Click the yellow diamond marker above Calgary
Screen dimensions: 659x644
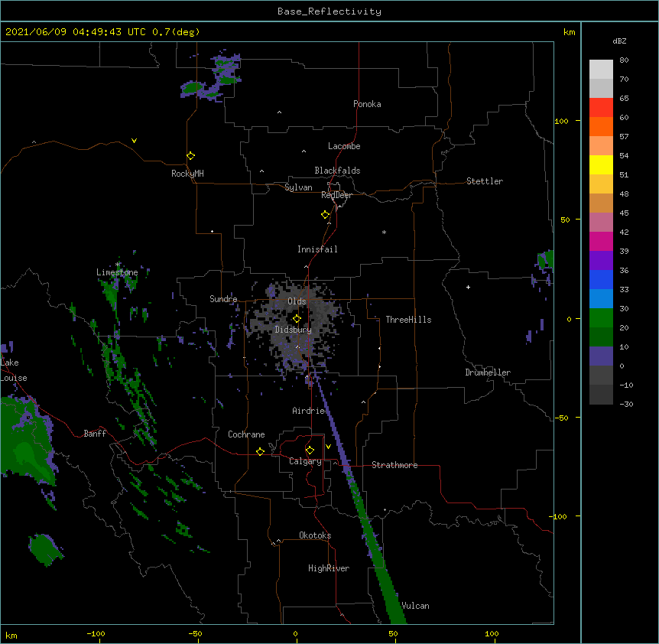click(310, 450)
